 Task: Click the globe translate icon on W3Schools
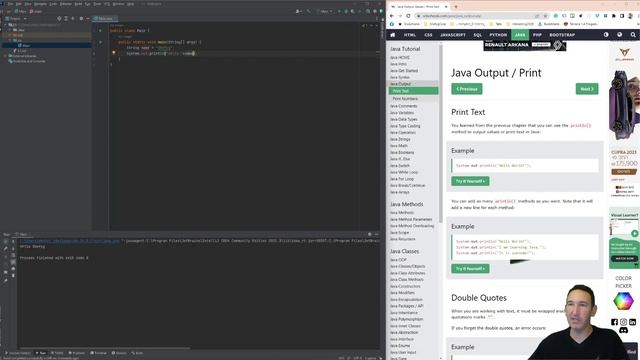[620, 35]
